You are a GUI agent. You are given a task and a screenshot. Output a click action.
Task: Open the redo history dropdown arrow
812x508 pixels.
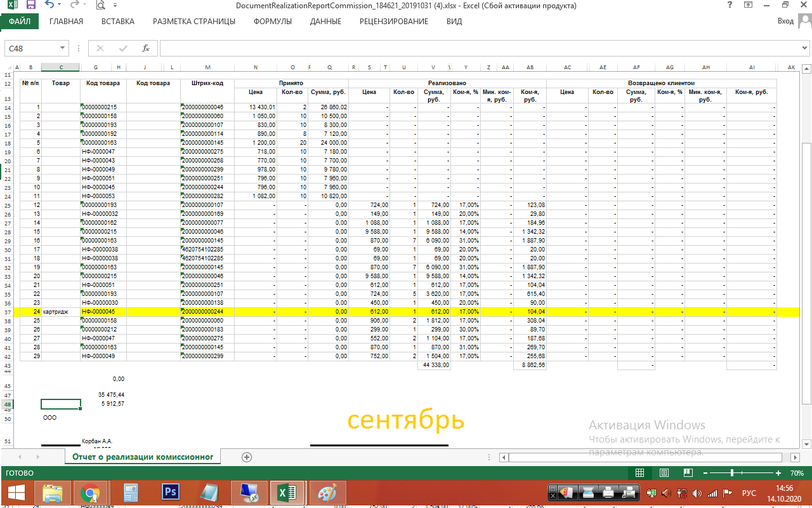pos(86,6)
